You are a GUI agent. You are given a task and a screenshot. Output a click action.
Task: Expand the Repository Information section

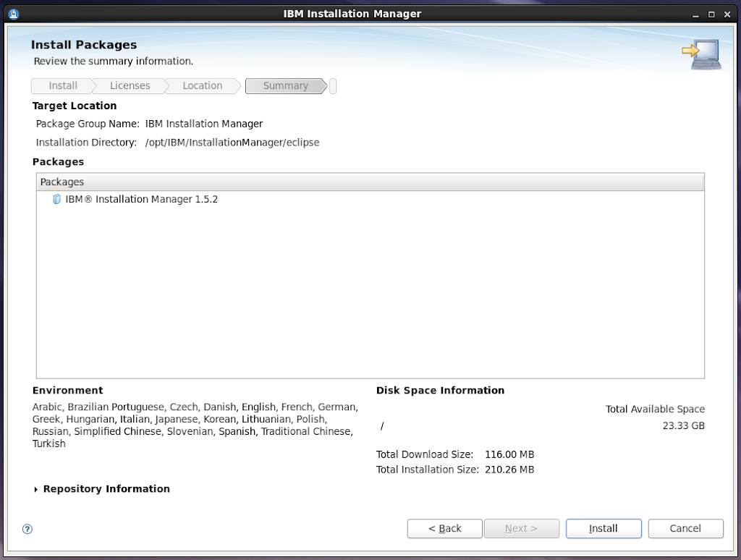(37, 490)
